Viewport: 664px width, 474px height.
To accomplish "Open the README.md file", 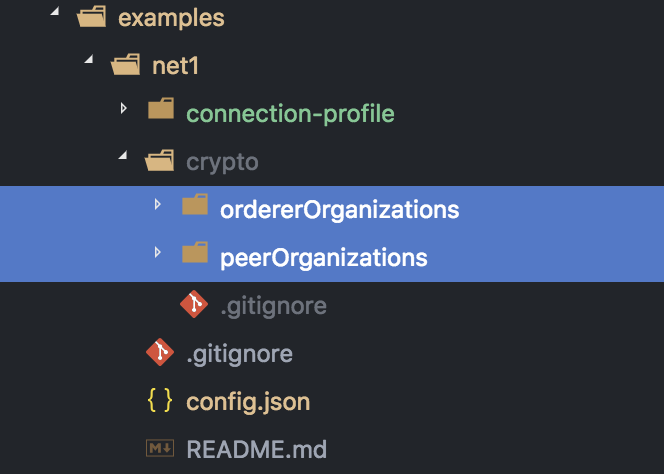I will pos(256,450).
